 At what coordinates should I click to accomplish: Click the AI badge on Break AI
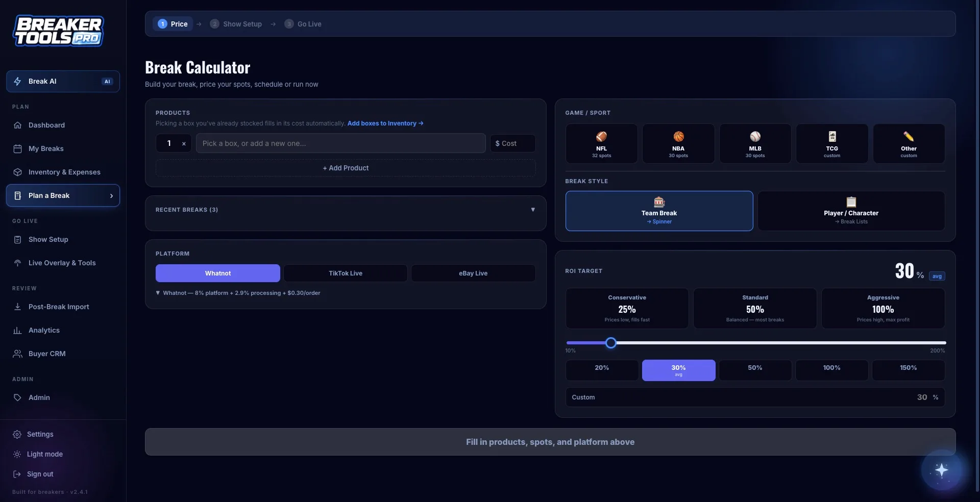pyautogui.click(x=107, y=82)
